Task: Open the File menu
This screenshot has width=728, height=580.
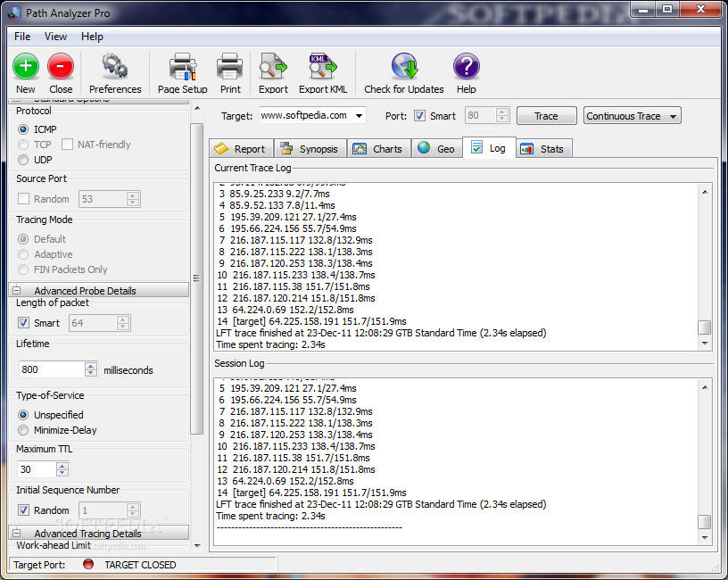Action: coord(21,37)
